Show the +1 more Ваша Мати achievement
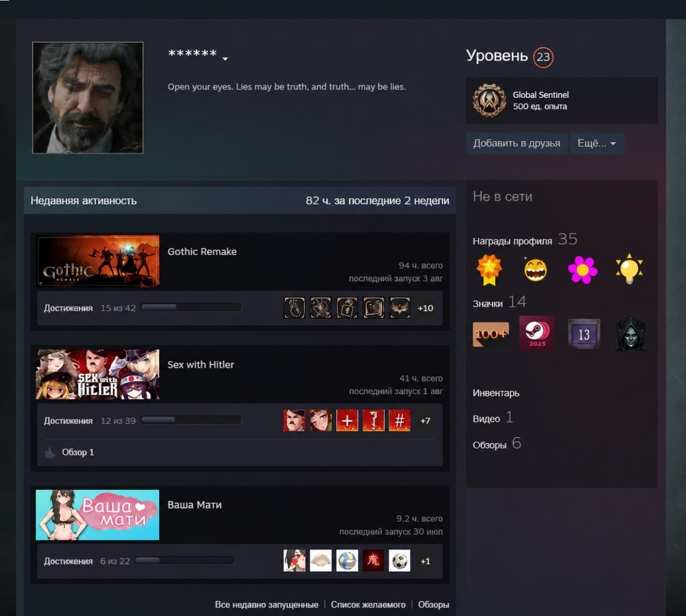This screenshot has height=616, width=686. coord(426,561)
